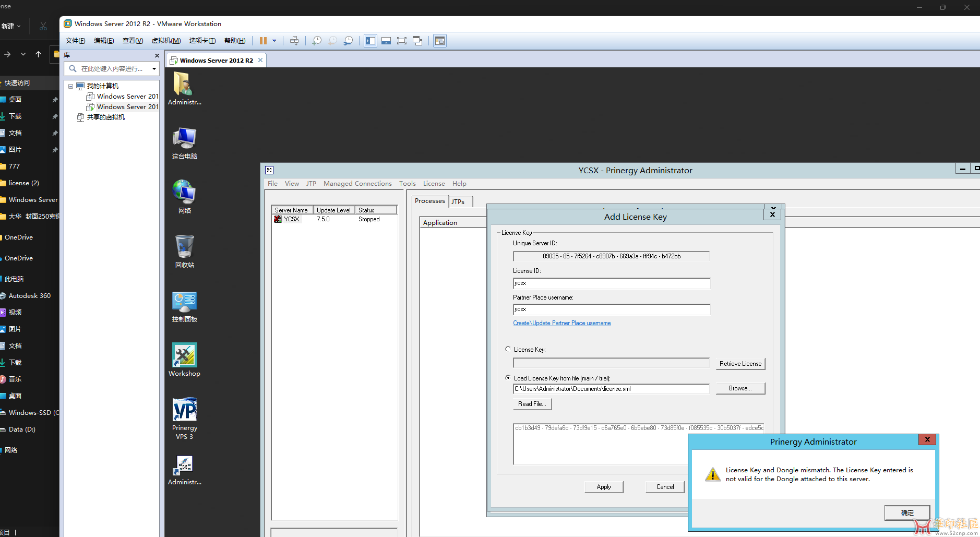980x537 pixels.
Task: Open the 帮助(H) menu
Action: (235, 41)
